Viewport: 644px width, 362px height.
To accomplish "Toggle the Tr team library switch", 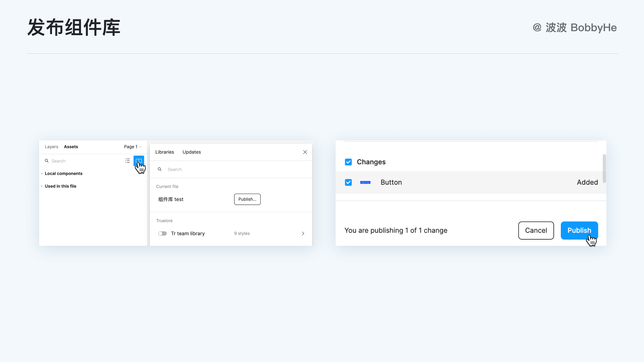I will (162, 233).
